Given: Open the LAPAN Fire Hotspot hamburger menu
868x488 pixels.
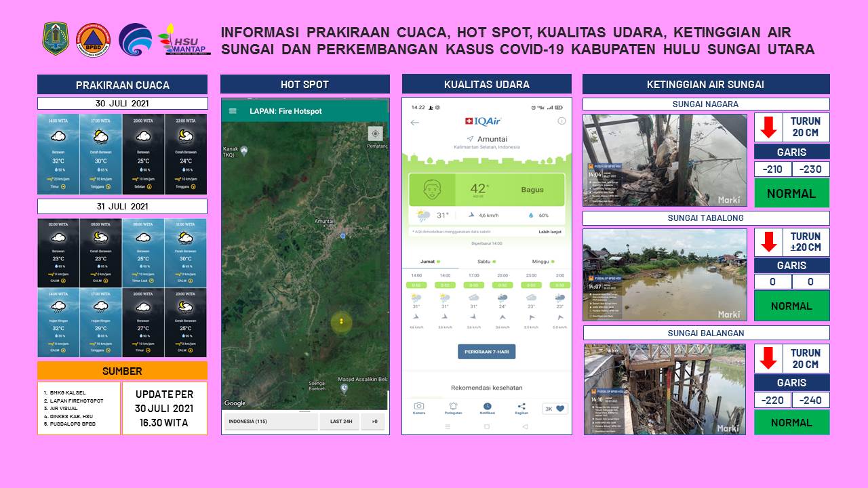Looking at the screenshot, I should click(x=233, y=111).
